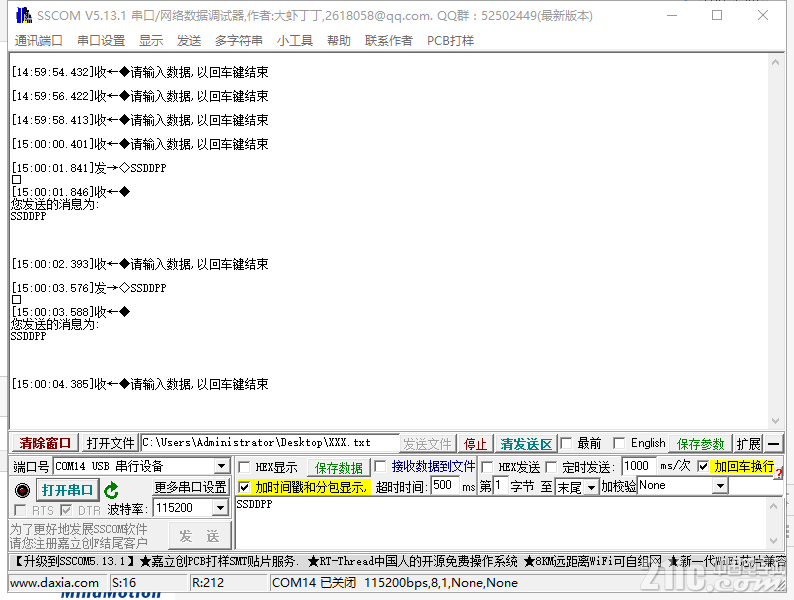Click send area scroll-down arrow
Image resolution: width=794 pixels, height=600 pixels.
point(773,541)
